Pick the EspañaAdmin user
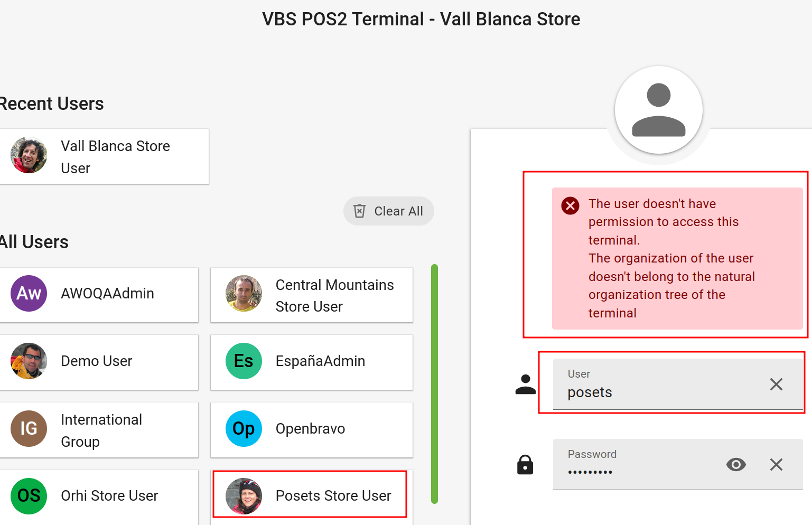Screen dimensions: 812x525 (x=311, y=362)
